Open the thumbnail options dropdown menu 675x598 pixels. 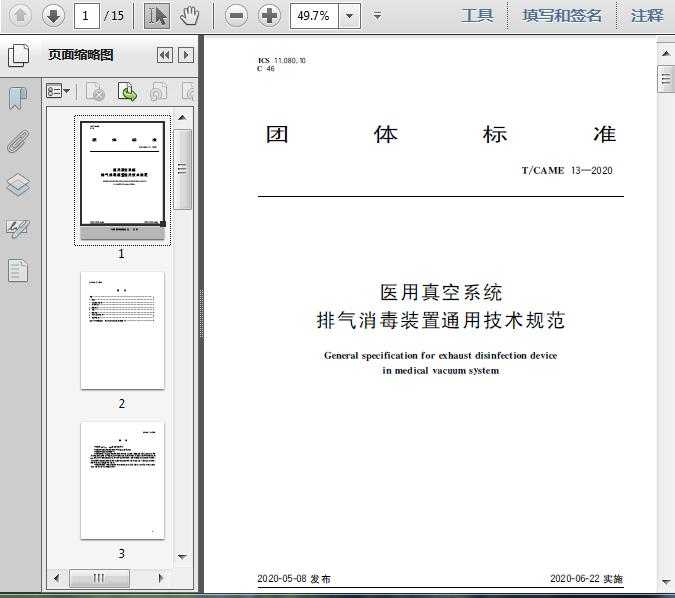click(58, 92)
